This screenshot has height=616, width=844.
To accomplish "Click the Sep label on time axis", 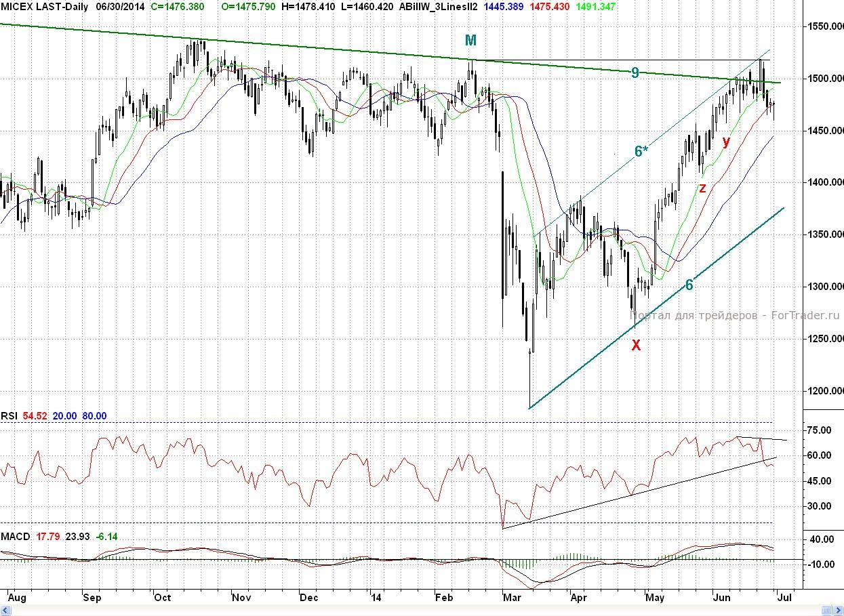I will [92, 598].
